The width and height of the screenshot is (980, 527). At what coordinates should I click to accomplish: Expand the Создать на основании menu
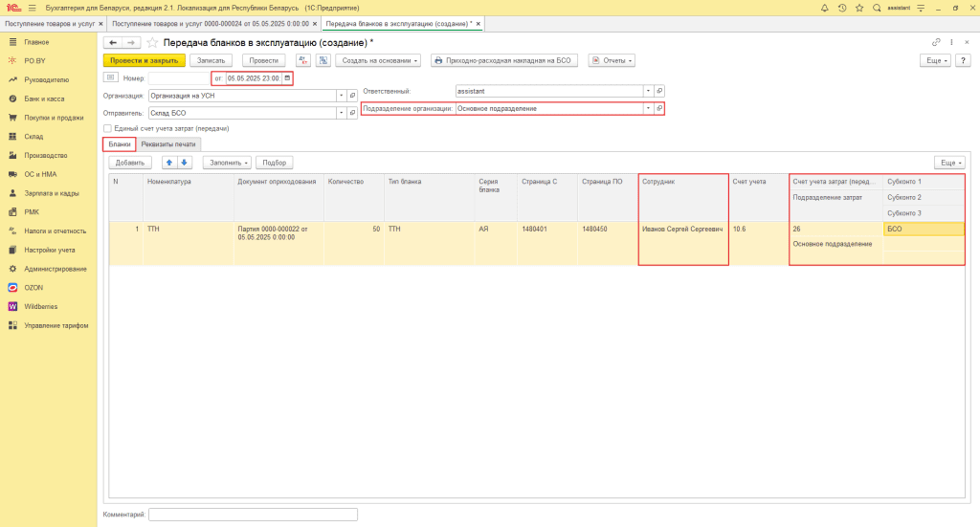coord(378,60)
